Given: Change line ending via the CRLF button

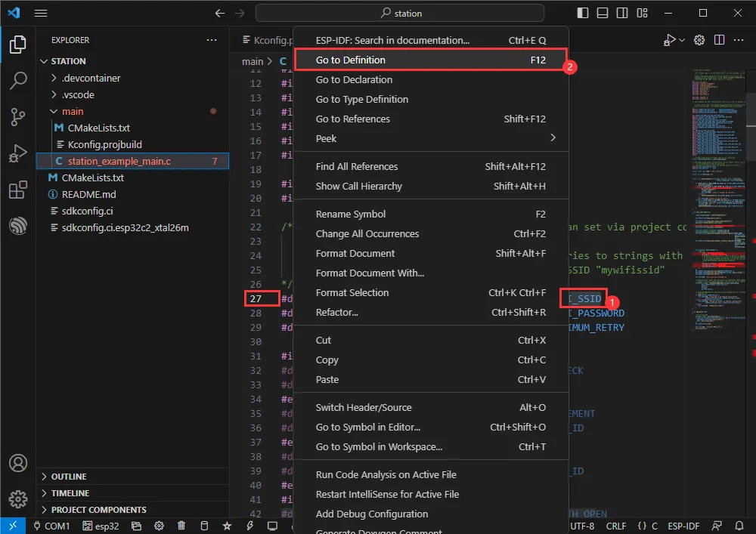Looking at the screenshot, I should click(x=616, y=525).
